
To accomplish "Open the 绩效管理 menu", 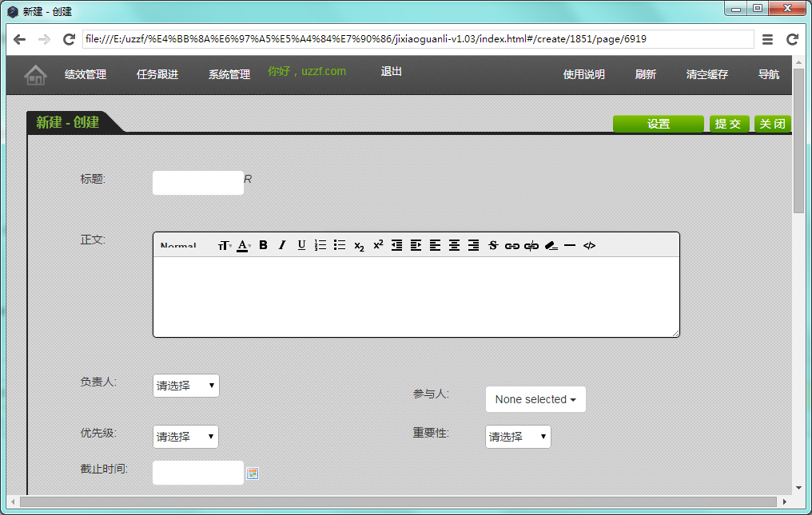I will [x=86, y=74].
